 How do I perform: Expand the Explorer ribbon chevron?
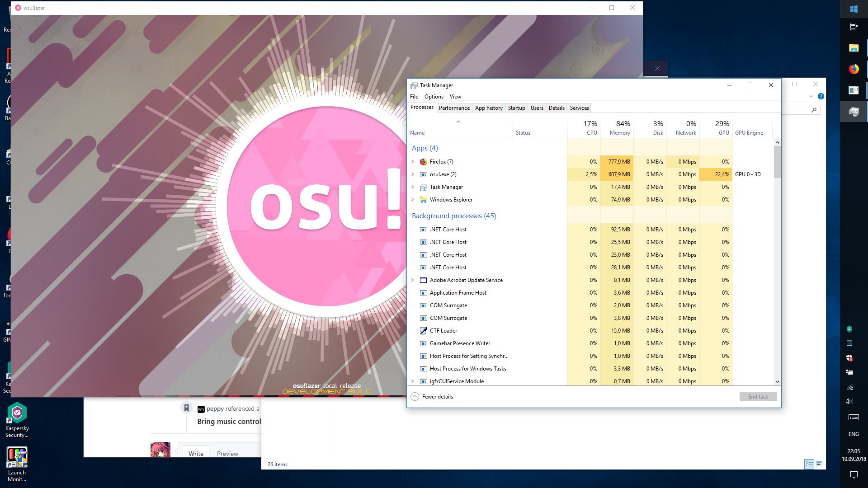[x=811, y=96]
